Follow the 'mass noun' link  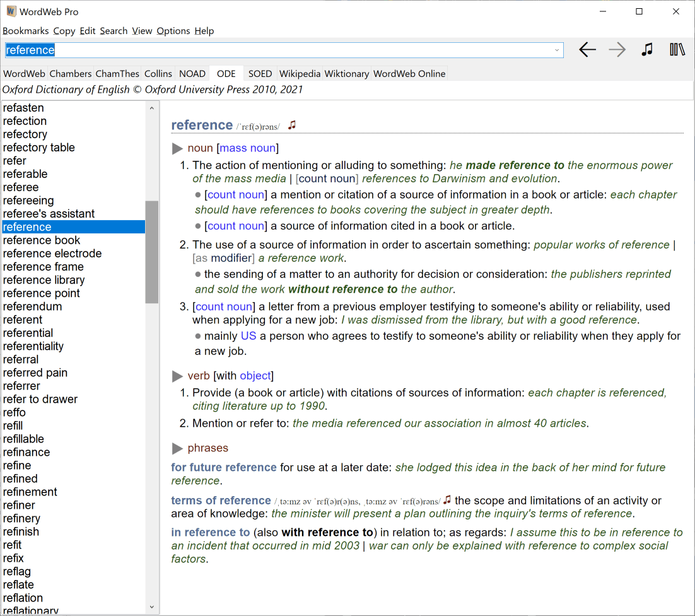click(x=247, y=148)
